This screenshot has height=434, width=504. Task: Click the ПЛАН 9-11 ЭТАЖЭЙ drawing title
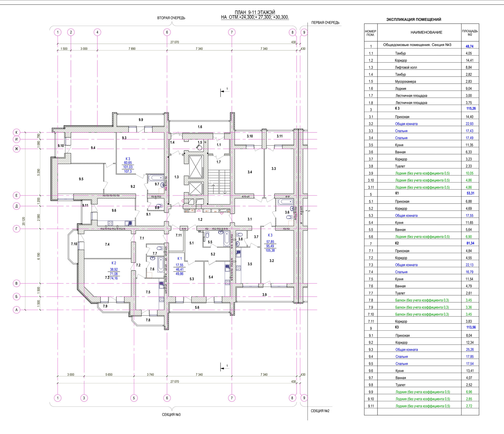(255, 12)
